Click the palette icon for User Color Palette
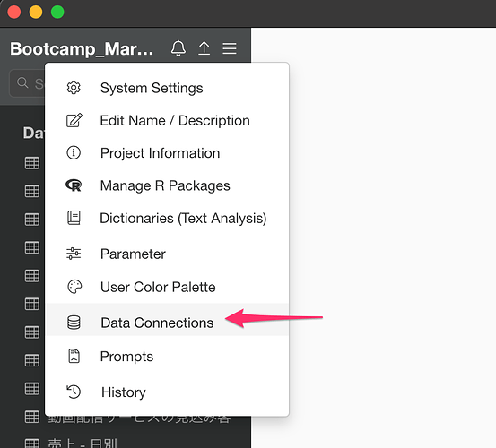The width and height of the screenshot is (496, 448). click(74, 287)
